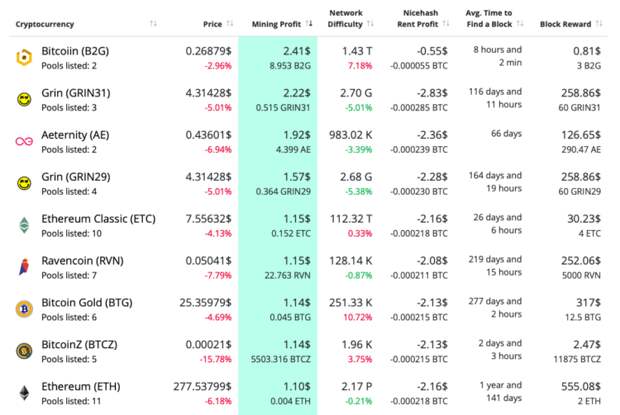Sort by Block Reward arrows

click(599, 24)
